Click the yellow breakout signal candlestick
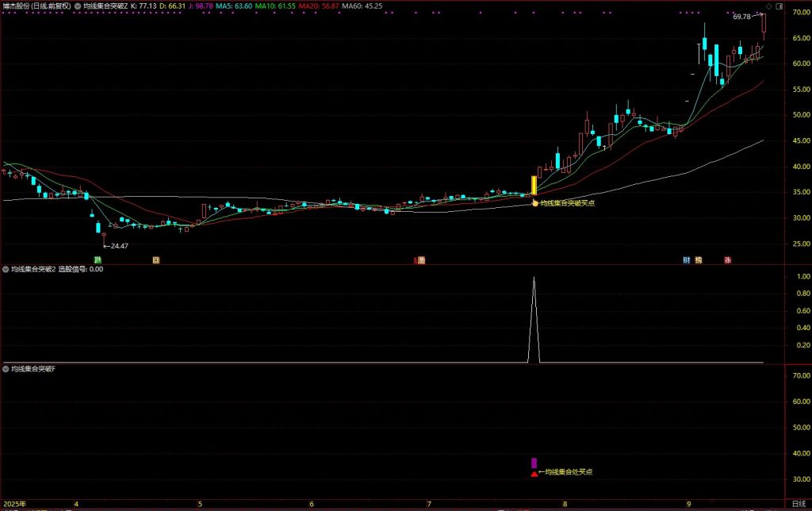 (534, 186)
